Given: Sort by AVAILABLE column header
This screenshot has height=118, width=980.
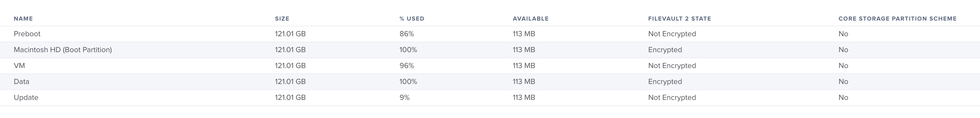Looking at the screenshot, I should pos(530,18).
